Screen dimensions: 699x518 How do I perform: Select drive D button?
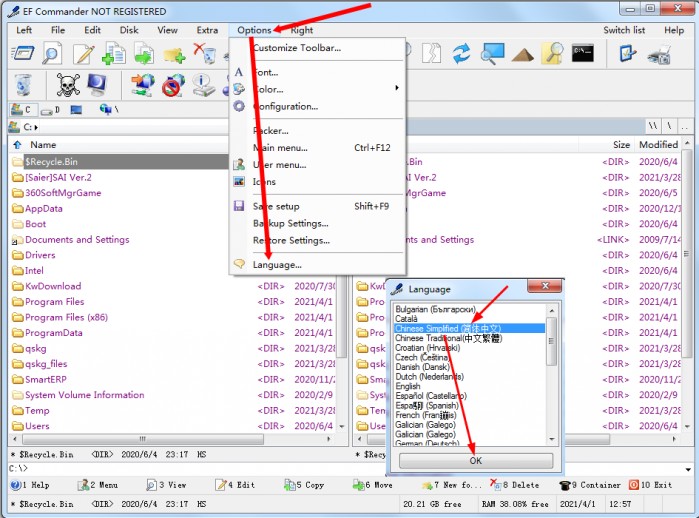(50, 110)
